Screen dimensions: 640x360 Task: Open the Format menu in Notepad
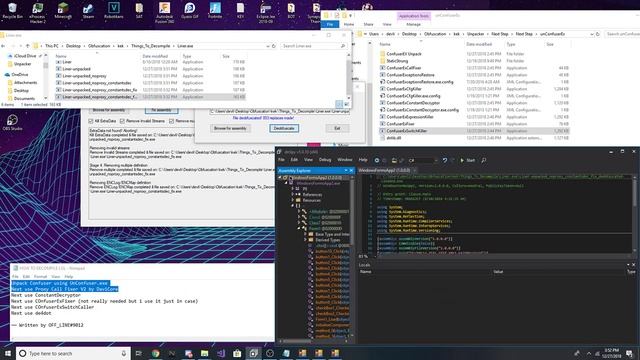[x=40, y=277]
